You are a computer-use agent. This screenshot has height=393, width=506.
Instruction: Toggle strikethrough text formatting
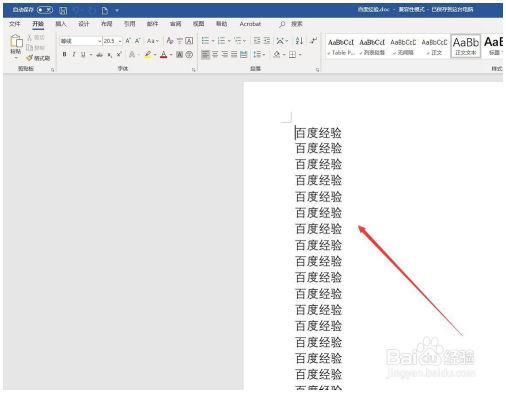[99, 55]
